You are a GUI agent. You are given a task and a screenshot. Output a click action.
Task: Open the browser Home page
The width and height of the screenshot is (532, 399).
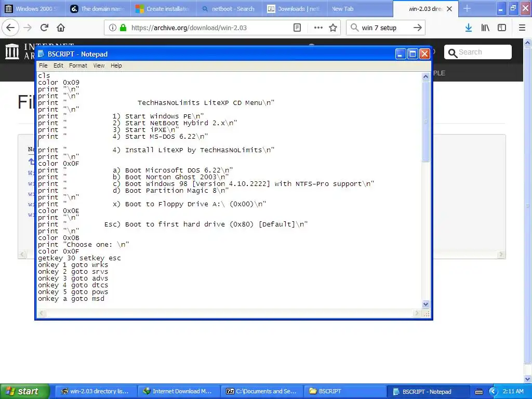coord(61,28)
